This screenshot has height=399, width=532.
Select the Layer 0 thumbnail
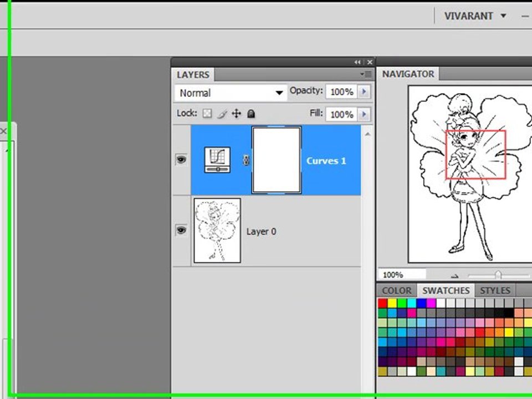(217, 231)
